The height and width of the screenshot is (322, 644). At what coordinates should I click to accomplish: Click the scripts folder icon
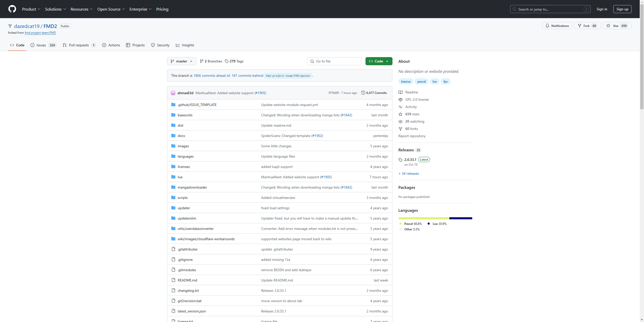[x=173, y=197]
